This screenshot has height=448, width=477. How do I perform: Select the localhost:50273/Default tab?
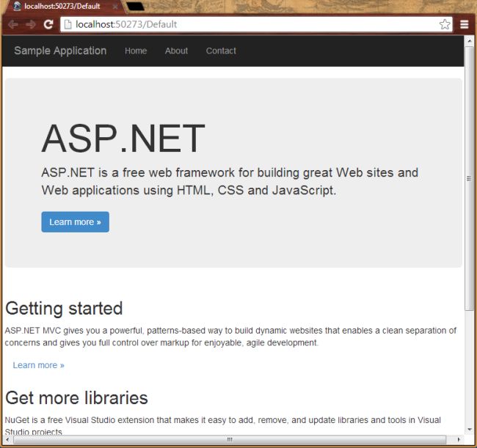(x=62, y=7)
